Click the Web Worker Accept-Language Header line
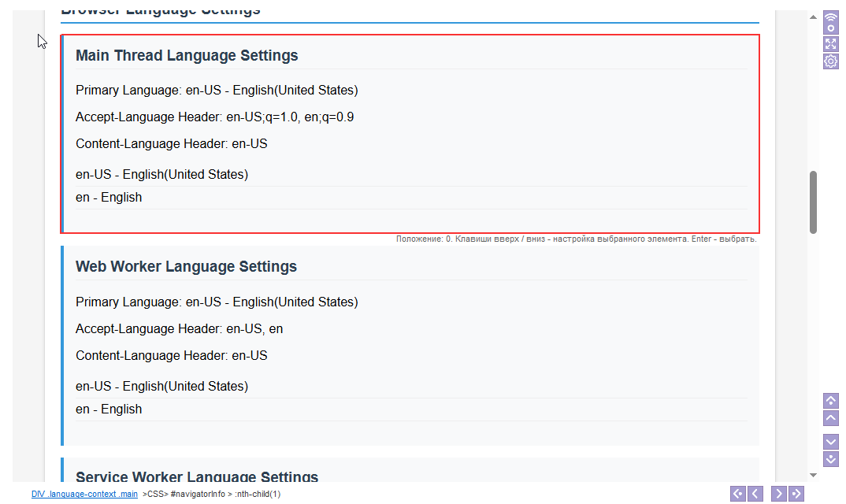 (x=179, y=329)
